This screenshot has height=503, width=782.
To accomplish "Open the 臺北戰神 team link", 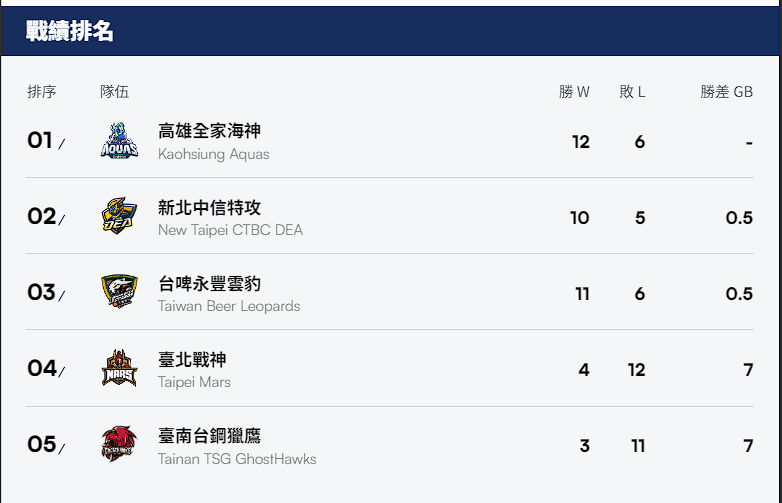I will (x=193, y=359).
